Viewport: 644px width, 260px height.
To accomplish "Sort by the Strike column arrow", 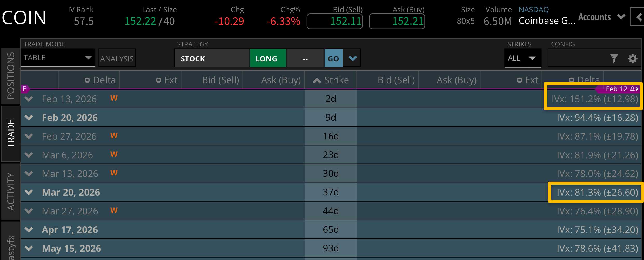I will 317,80.
